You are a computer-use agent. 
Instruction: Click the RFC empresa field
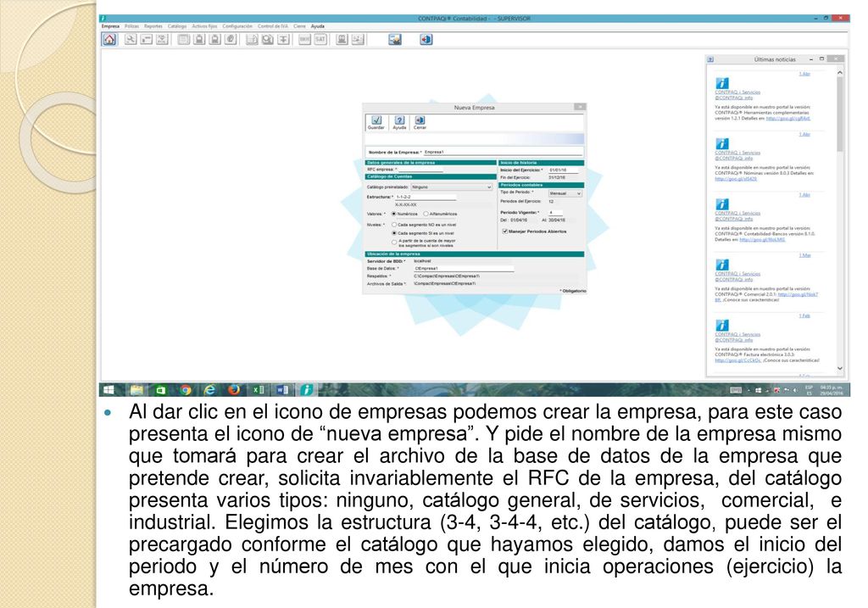[x=420, y=170]
